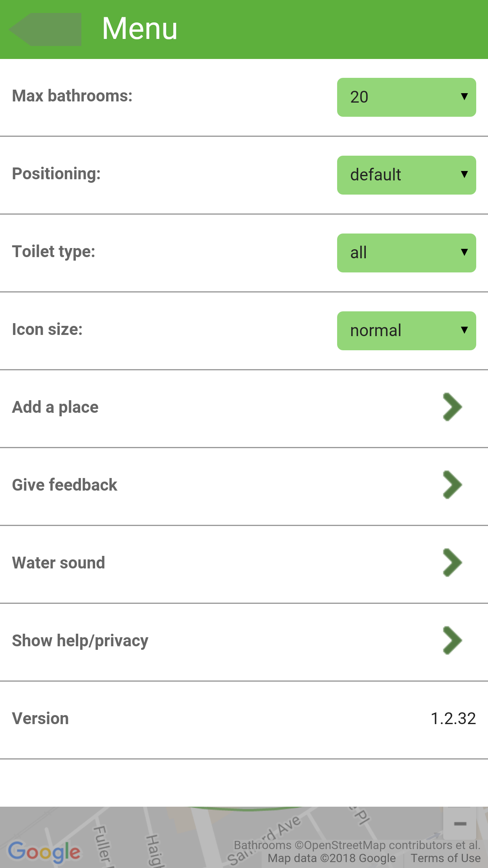Open Show help/privacy menu entry
Image resolution: width=488 pixels, height=868 pixels.
[x=81, y=641]
